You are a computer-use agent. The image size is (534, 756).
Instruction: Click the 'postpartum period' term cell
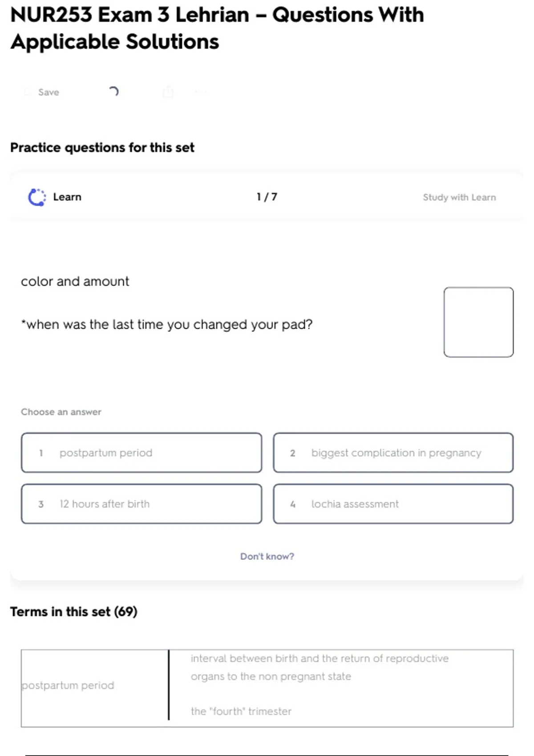[68, 685]
